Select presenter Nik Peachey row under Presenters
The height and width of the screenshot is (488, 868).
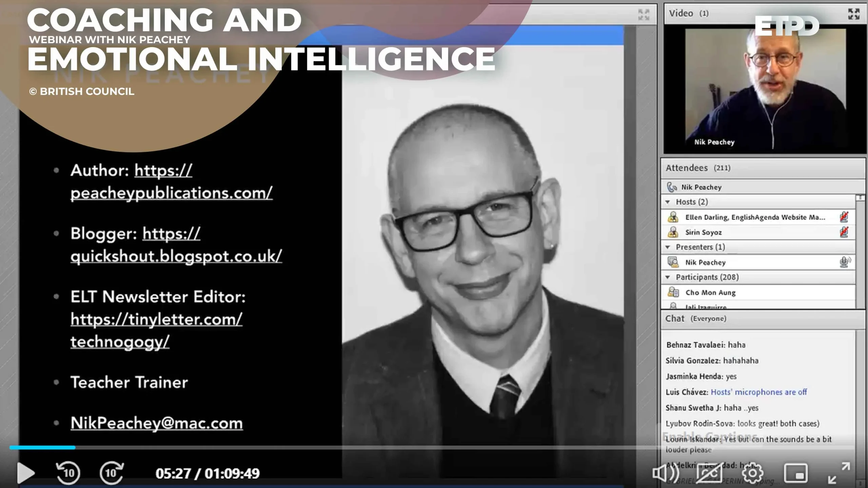758,262
